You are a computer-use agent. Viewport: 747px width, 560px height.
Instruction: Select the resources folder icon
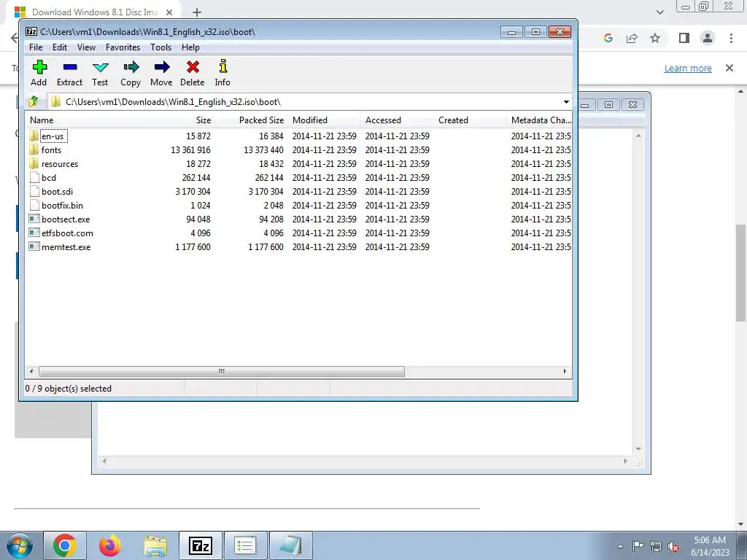pyautogui.click(x=34, y=164)
